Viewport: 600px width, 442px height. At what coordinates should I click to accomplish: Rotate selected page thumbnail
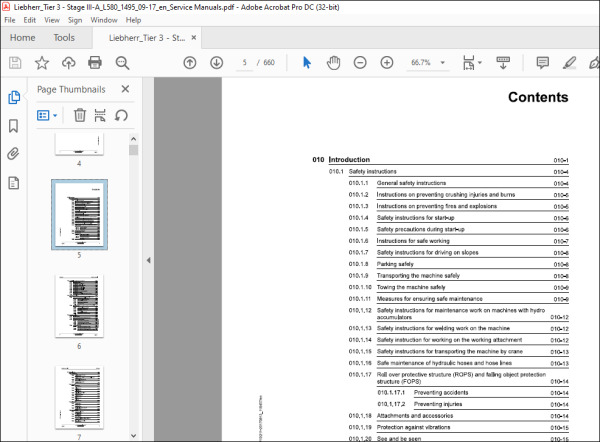(121, 115)
